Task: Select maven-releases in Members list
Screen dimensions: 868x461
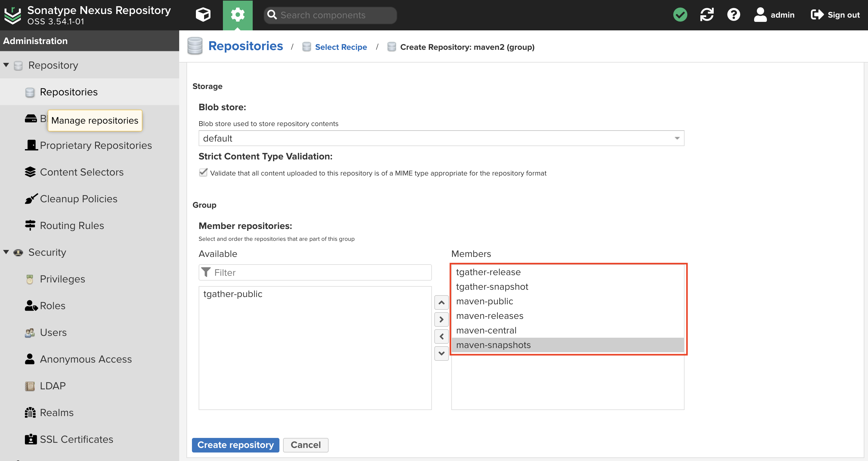Action: [x=567, y=316]
